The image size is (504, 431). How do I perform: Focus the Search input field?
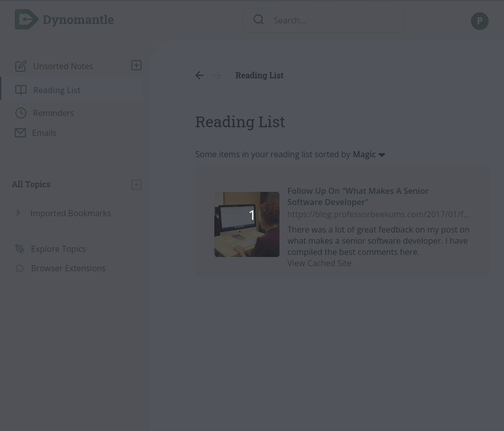(323, 20)
